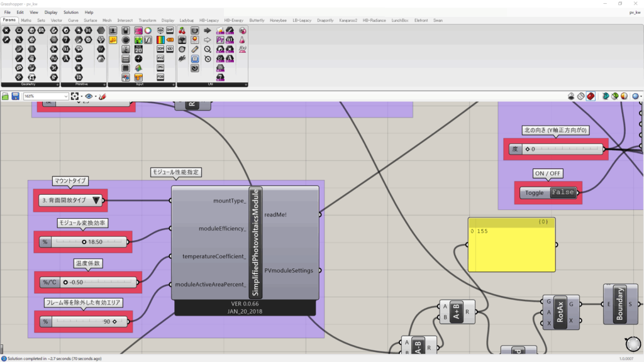Click the open file folder icon
This screenshot has width=644, height=362.
point(6,96)
